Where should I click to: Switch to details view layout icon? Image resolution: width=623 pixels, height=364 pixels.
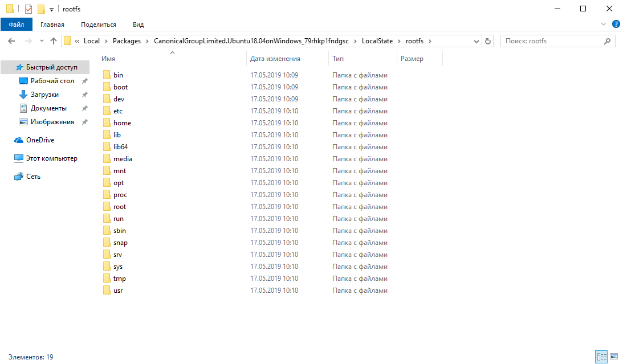tap(601, 357)
